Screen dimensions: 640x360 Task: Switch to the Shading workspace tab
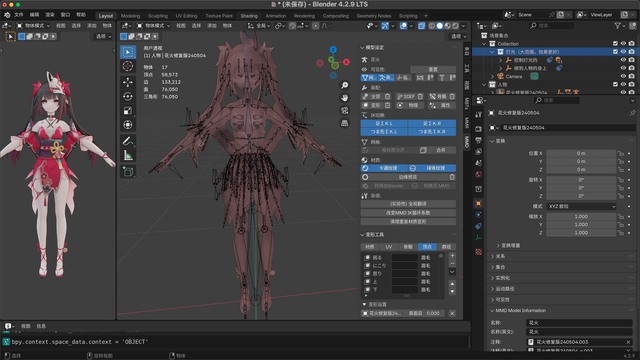tap(249, 16)
